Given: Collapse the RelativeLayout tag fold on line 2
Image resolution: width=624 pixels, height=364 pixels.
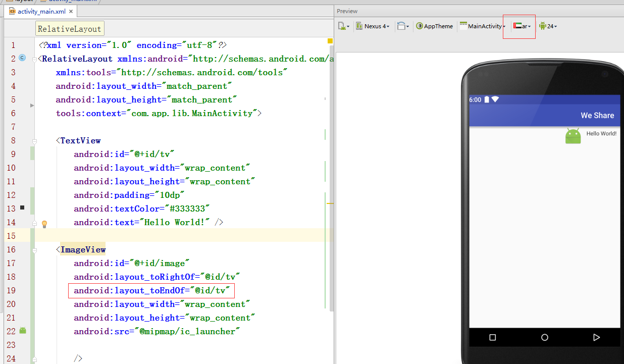Looking at the screenshot, I should 34,59.
